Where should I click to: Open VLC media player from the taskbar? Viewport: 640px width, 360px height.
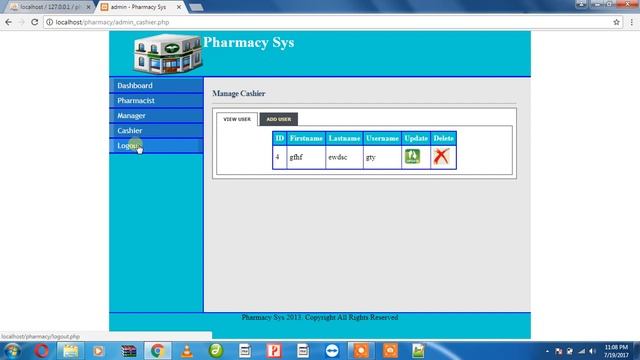point(187,351)
